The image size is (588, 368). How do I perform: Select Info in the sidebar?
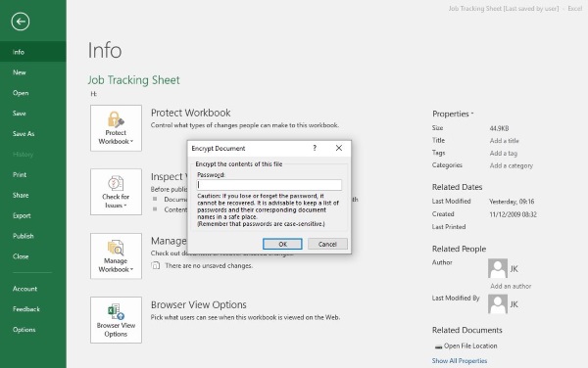tap(33, 52)
